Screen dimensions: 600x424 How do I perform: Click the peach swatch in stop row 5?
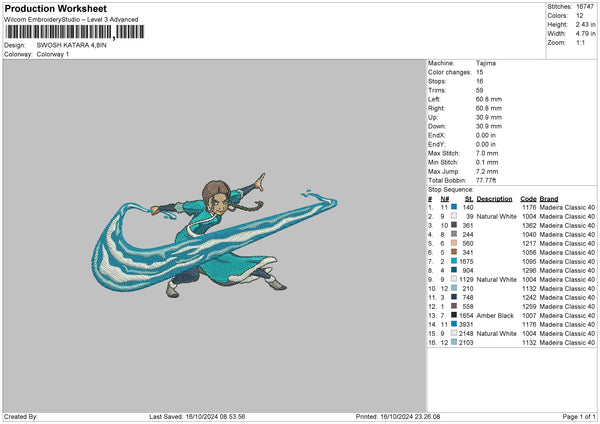coord(454,243)
